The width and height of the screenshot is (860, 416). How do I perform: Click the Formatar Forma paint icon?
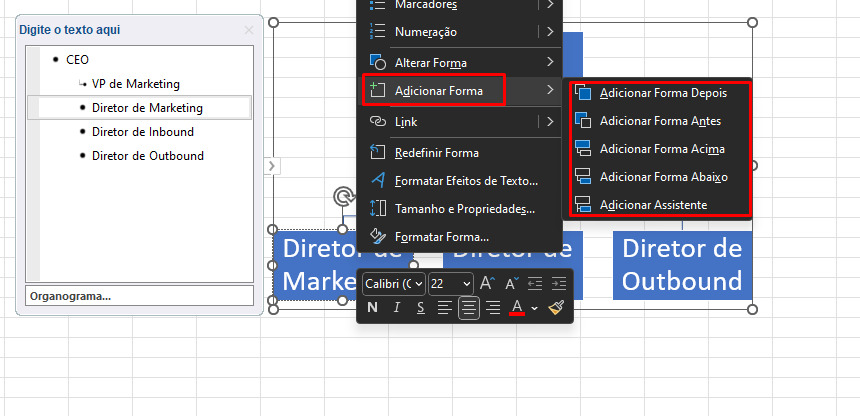(x=378, y=237)
